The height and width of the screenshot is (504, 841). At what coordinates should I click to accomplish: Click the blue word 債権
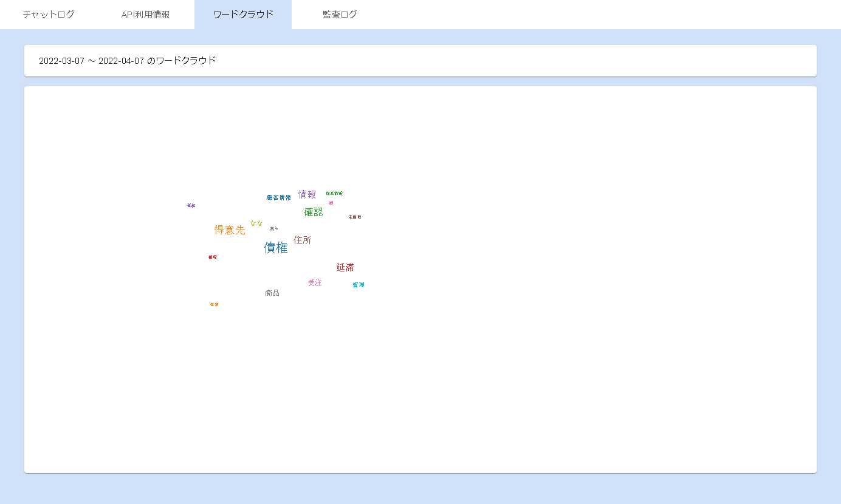(276, 247)
